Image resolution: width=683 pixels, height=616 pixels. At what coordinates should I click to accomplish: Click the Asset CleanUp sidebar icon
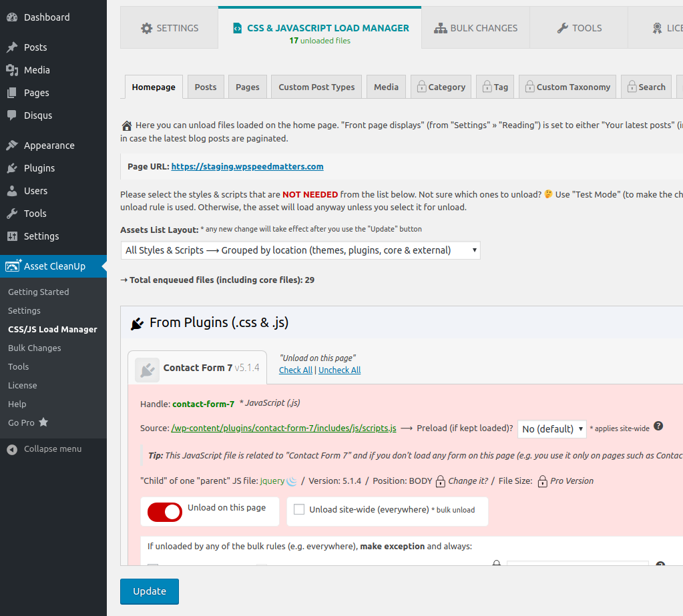coord(12,266)
